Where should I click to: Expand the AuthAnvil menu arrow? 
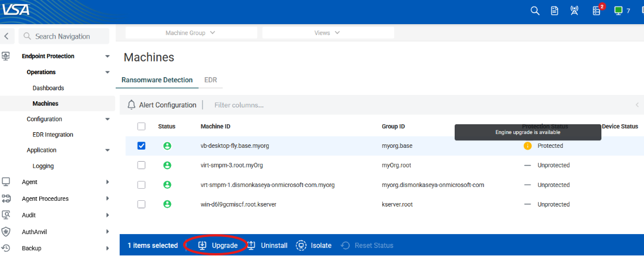pos(108,232)
